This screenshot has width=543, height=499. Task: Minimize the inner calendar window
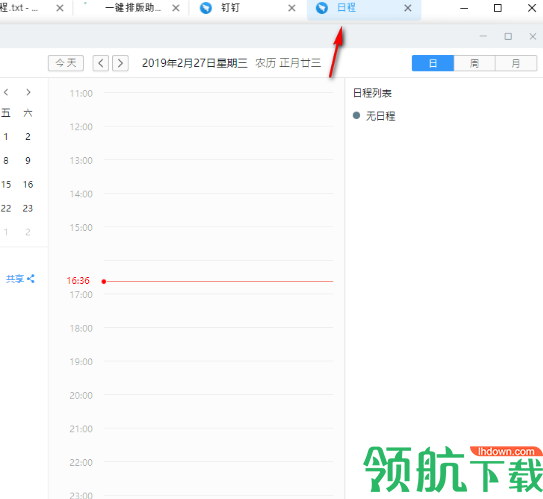click(x=483, y=36)
